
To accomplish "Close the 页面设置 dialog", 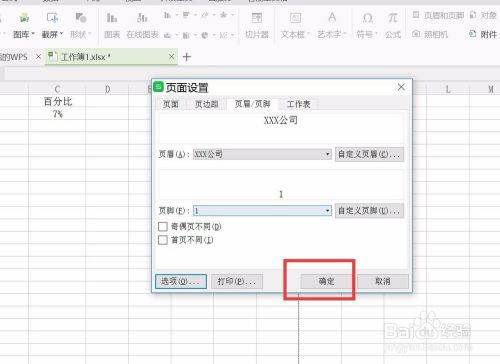I will click(401, 87).
